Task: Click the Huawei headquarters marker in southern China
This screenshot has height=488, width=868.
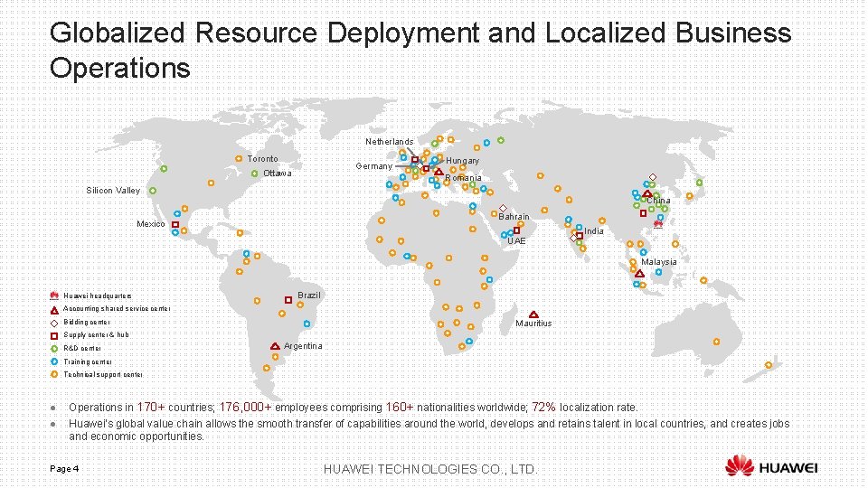Action: pyautogui.click(x=657, y=224)
